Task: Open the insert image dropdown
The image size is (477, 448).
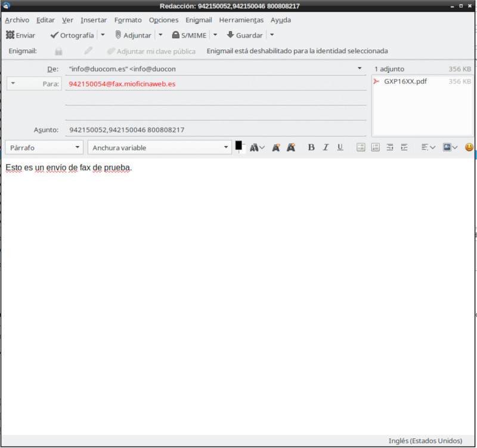Action: [x=450, y=147]
